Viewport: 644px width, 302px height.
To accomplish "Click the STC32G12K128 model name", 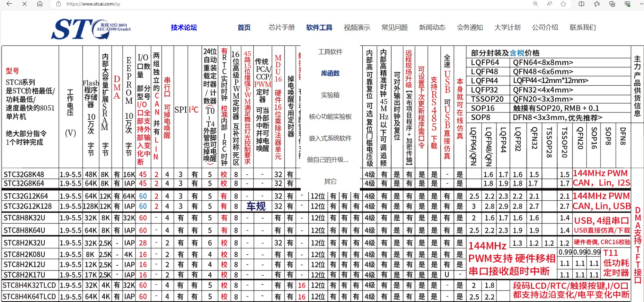I will (x=27, y=206).
